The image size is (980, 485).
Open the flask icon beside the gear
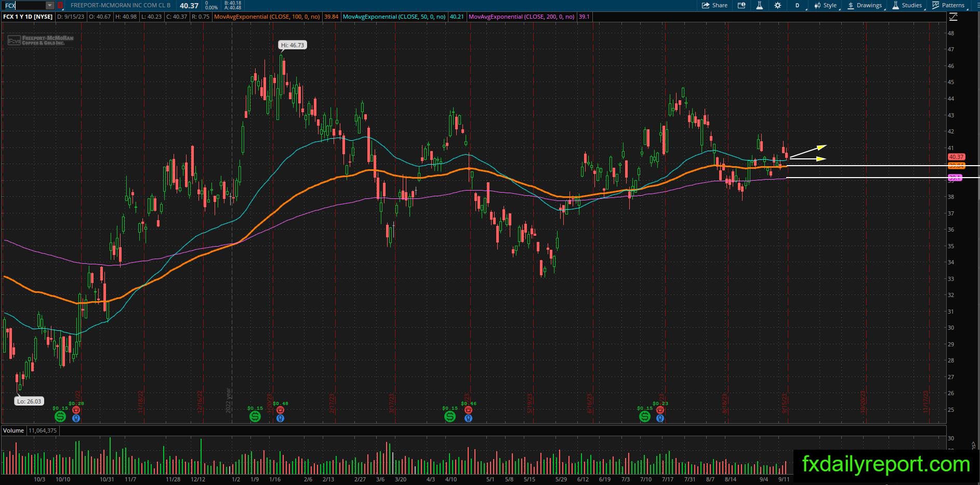(x=759, y=5)
